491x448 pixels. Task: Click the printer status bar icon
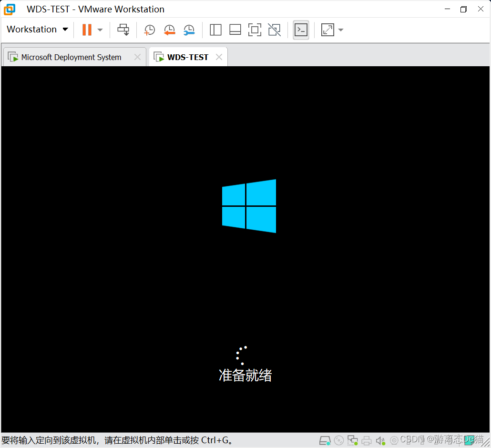tap(367, 440)
